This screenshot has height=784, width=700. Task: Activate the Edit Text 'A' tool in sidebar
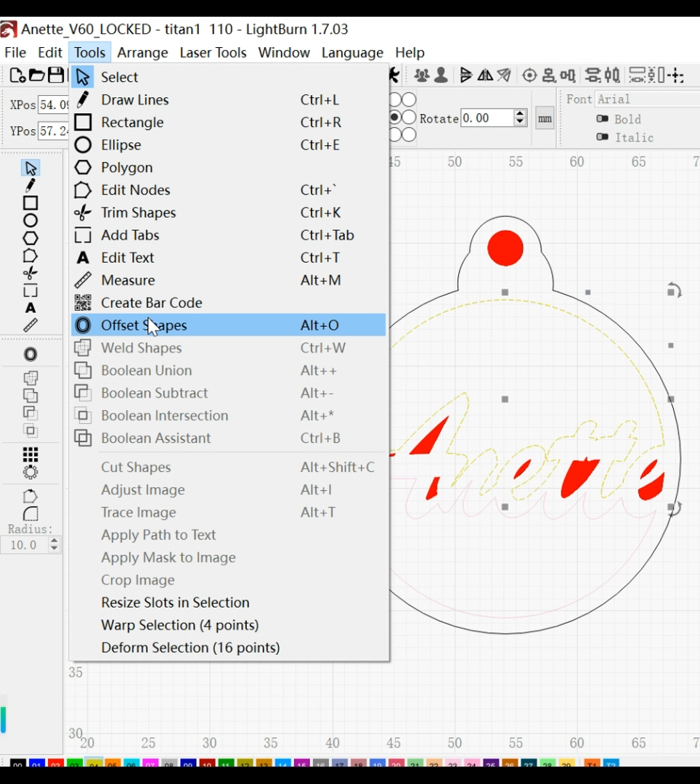30,309
